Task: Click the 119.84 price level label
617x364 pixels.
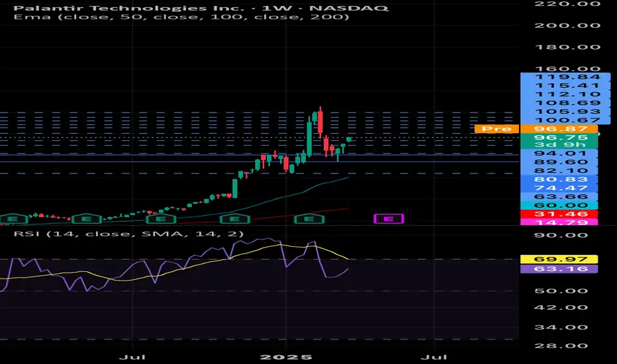Action: pos(565,77)
